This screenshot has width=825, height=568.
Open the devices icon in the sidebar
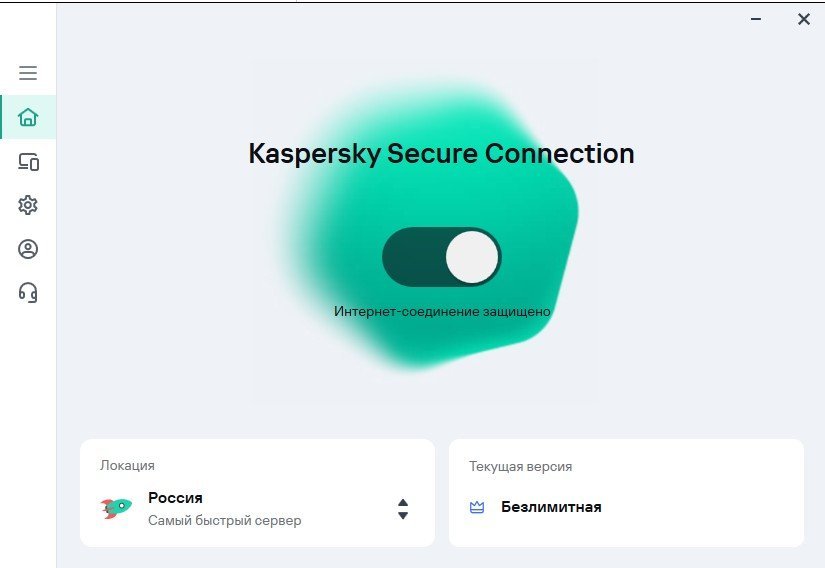click(x=28, y=162)
